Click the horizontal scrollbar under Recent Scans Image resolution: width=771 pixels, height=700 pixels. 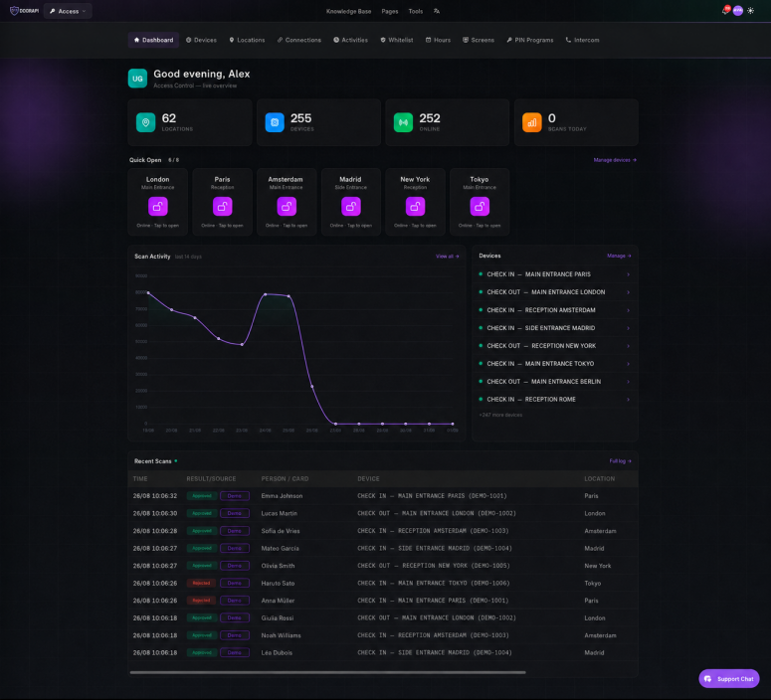[x=327, y=672]
